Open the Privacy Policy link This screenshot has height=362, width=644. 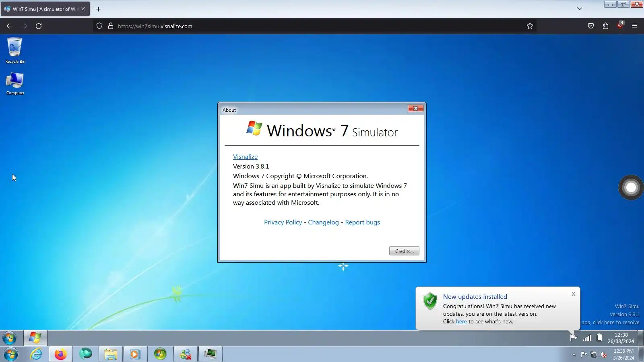point(283,222)
